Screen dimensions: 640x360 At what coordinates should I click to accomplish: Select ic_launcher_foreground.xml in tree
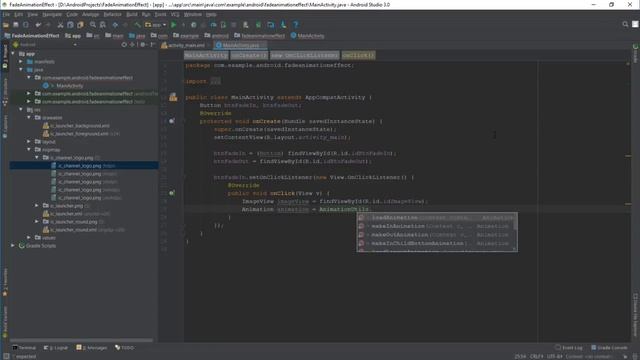pos(80,133)
